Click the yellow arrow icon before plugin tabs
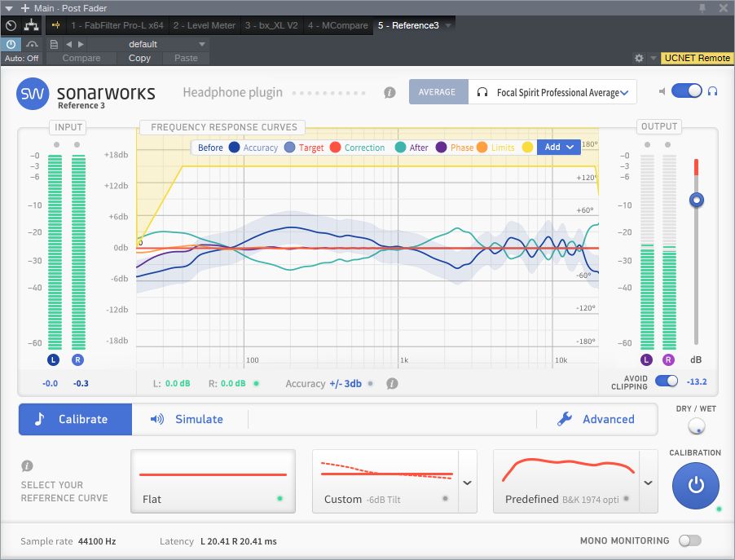 coord(56,25)
